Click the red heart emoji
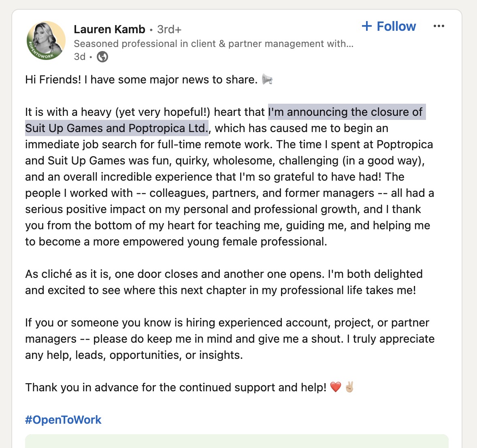The height and width of the screenshot is (448, 477). click(x=336, y=387)
